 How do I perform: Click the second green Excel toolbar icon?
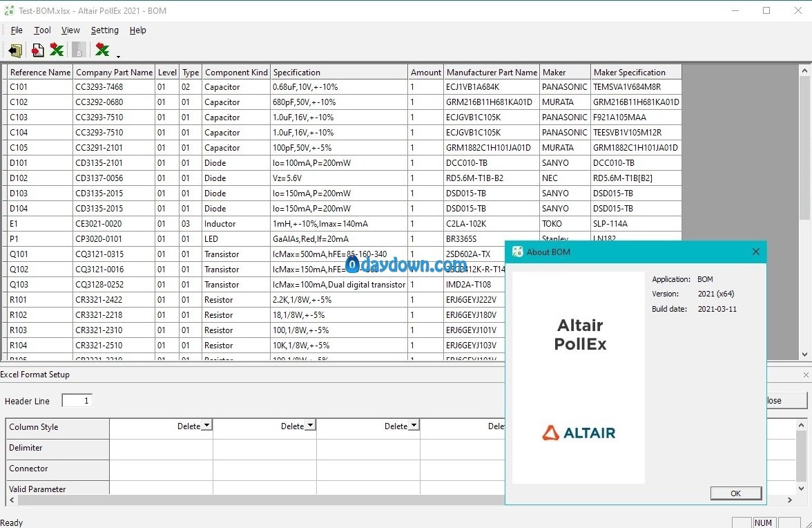pos(102,50)
